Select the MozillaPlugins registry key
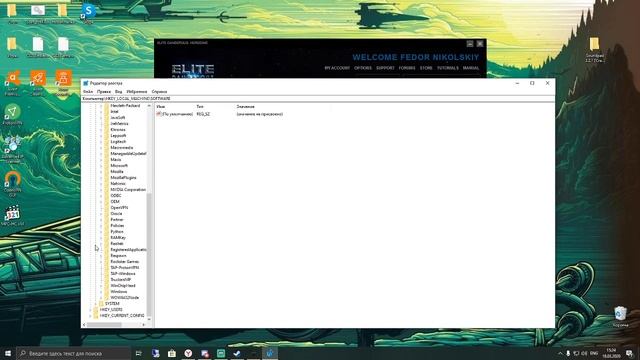This screenshot has width=640, height=360. point(123,178)
